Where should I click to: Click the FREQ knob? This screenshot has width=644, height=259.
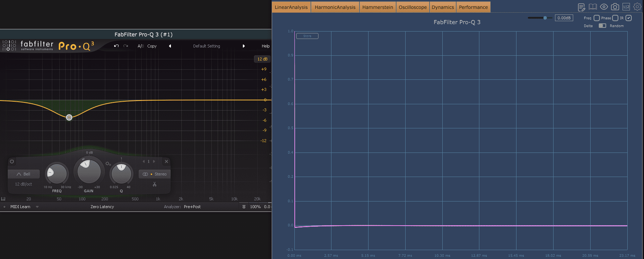57,174
